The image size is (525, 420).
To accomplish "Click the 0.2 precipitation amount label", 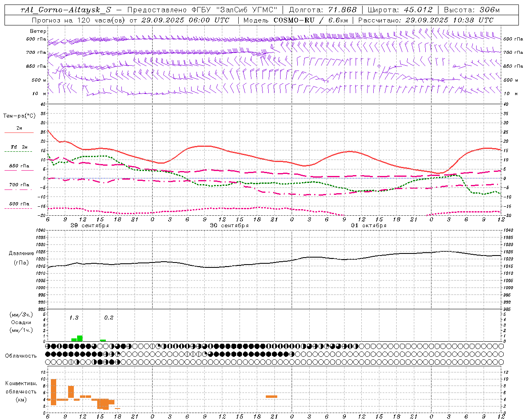I will [x=109, y=317].
